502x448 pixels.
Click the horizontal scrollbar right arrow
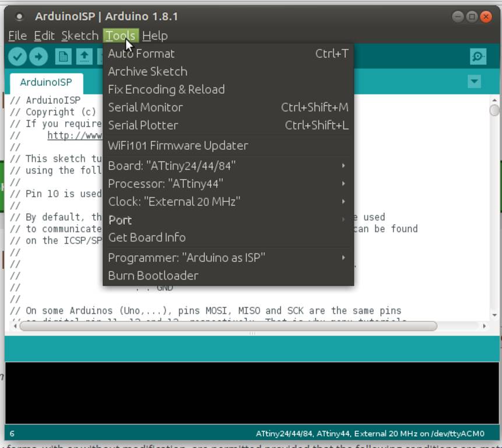[x=484, y=326]
